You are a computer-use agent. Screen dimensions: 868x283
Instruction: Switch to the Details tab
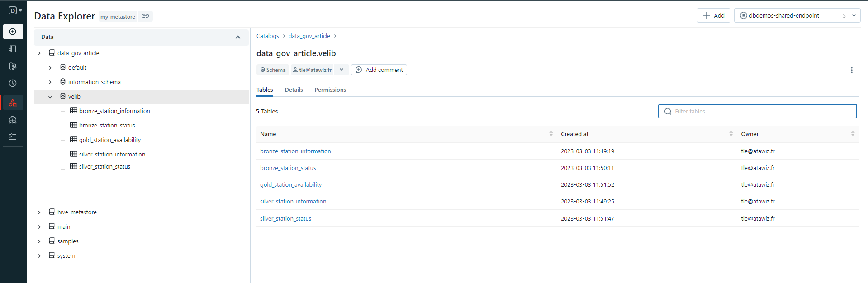(x=294, y=90)
